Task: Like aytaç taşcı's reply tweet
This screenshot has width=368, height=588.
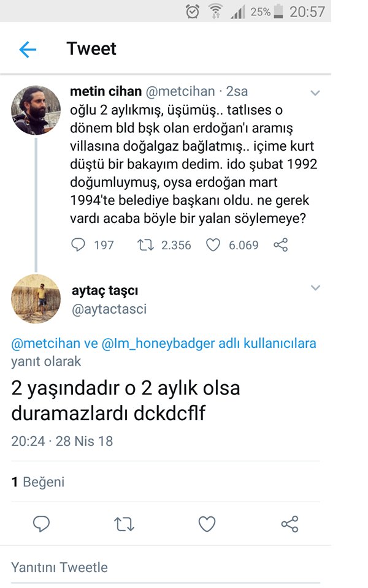Action: click(207, 524)
